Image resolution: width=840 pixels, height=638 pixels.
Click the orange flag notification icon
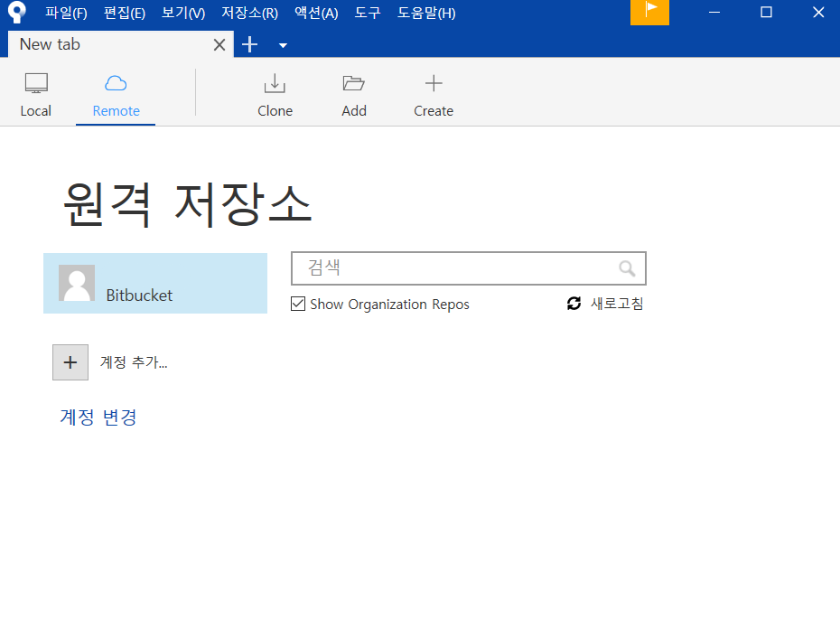649,13
